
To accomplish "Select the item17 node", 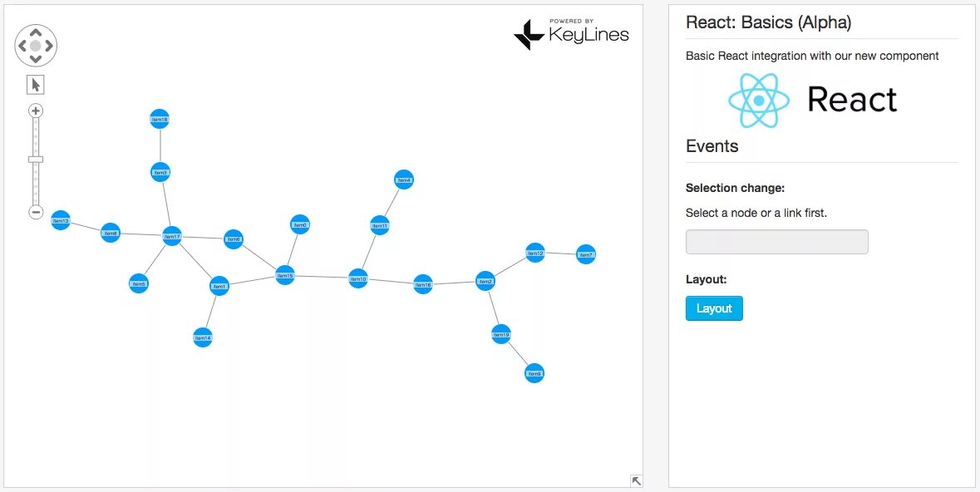I will [172, 237].
